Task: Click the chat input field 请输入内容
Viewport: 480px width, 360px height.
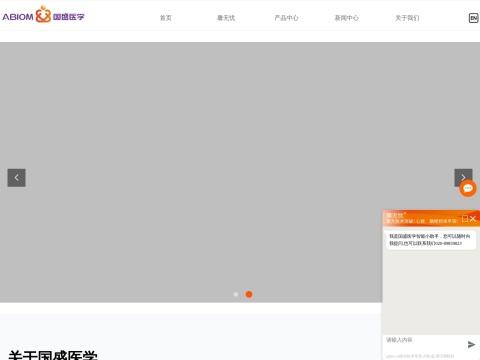Action: (x=423, y=344)
